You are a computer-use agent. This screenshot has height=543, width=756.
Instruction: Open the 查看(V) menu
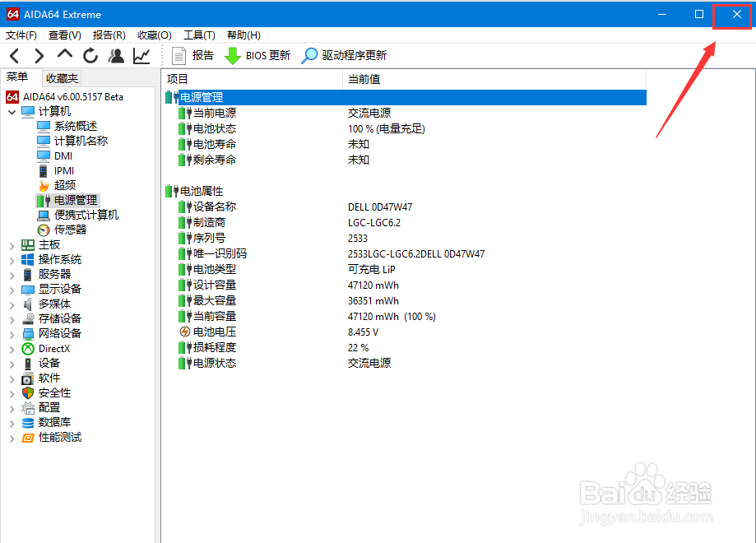pos(65,35)
